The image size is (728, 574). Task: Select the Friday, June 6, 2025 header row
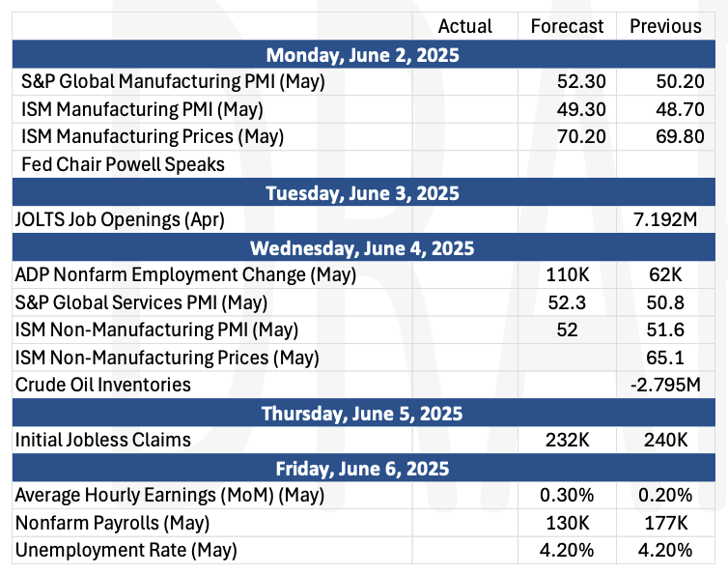pyautogui.click(x=364, y=468)
